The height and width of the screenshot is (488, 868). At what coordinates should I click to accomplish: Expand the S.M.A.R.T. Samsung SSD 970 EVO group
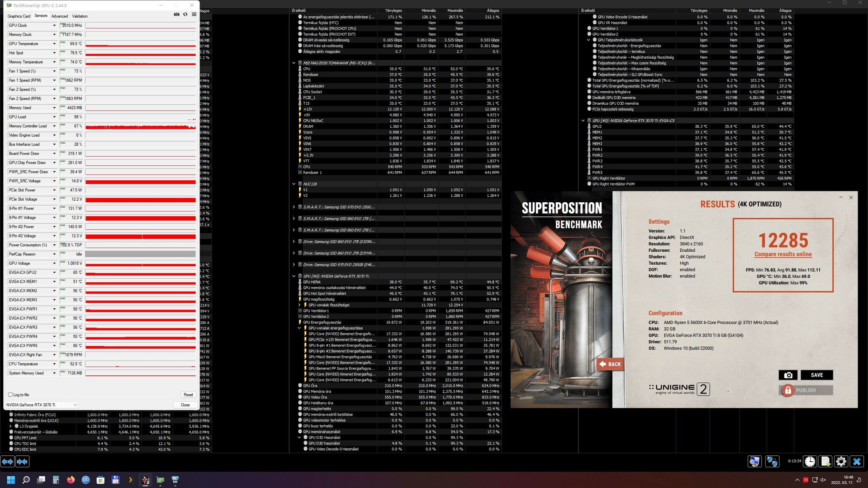[x=294, y=207]
